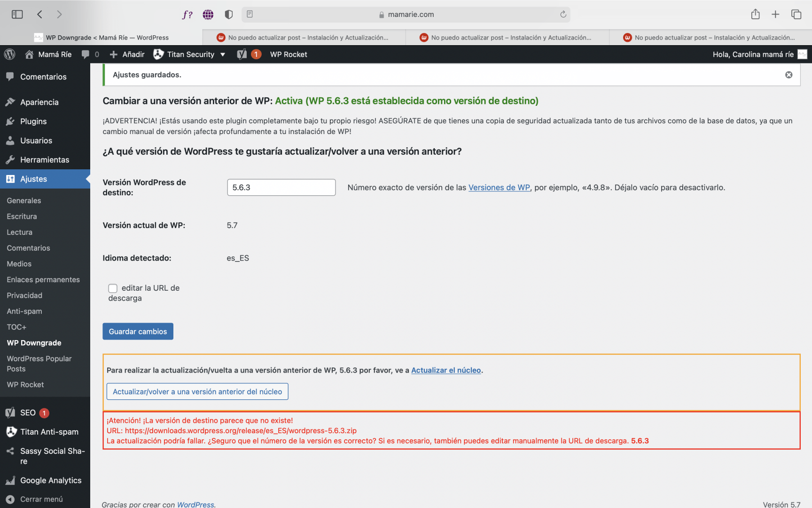Open the Safari share icon

[x=756, y=14]
